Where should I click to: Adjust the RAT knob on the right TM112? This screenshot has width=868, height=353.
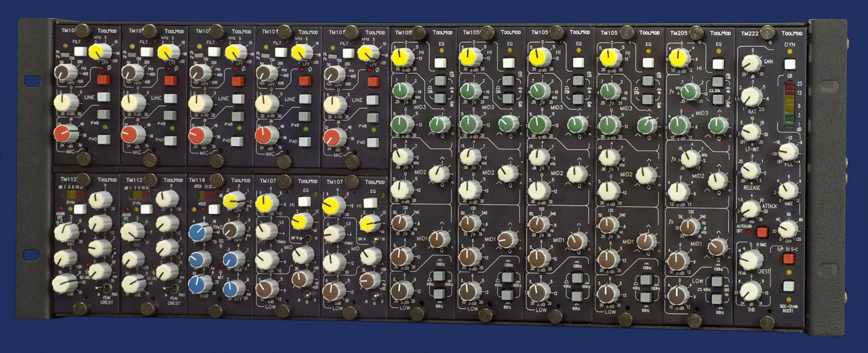click(132, 232)
